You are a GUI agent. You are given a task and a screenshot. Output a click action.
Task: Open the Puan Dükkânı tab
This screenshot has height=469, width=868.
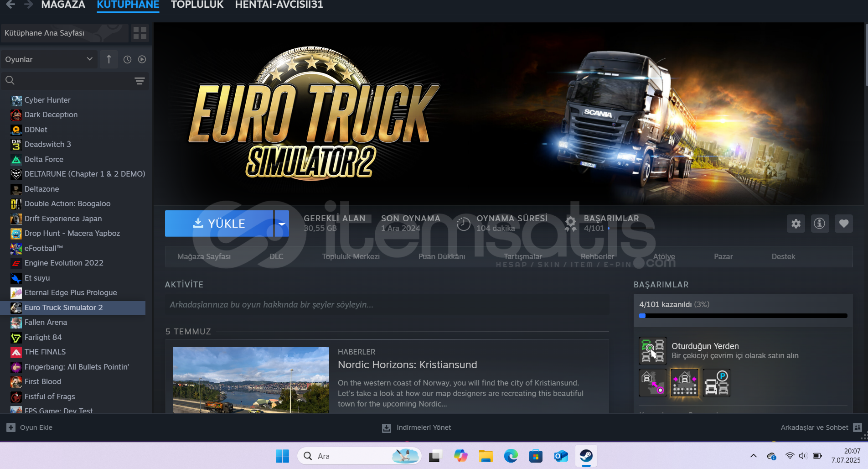pos(442,256)
